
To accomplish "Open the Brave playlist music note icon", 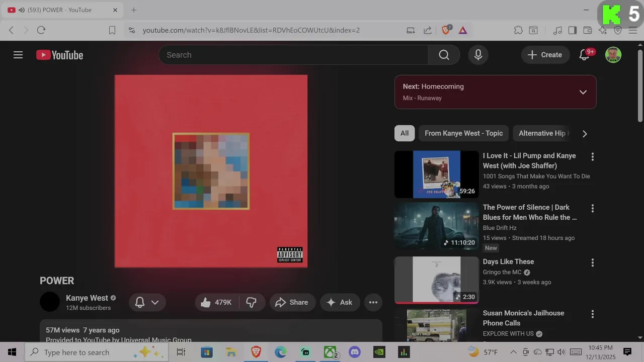I will tap(557, 30).
